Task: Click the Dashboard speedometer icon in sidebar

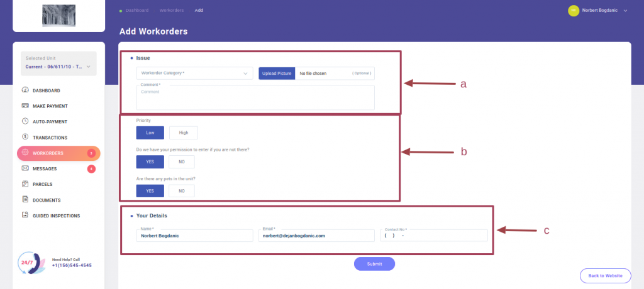Action: coord(25,90)
